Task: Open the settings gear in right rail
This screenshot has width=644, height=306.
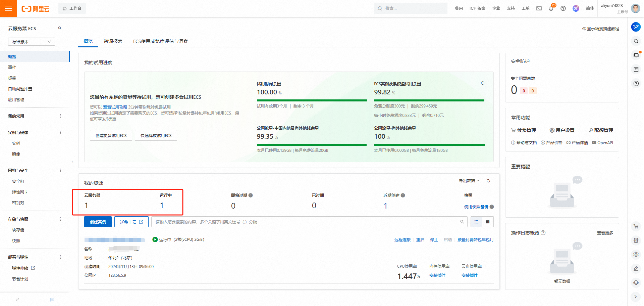Action: point(636,254)
